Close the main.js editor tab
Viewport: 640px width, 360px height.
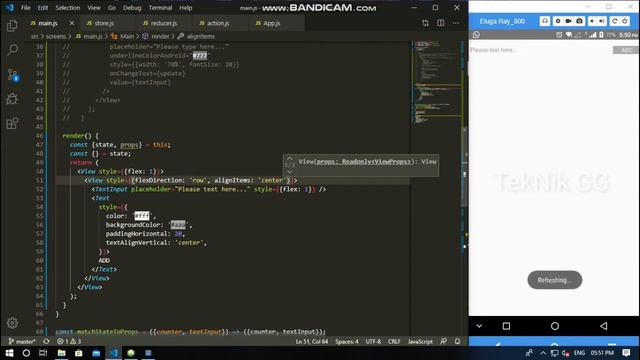pyautogui.click(x=72, y=23)
